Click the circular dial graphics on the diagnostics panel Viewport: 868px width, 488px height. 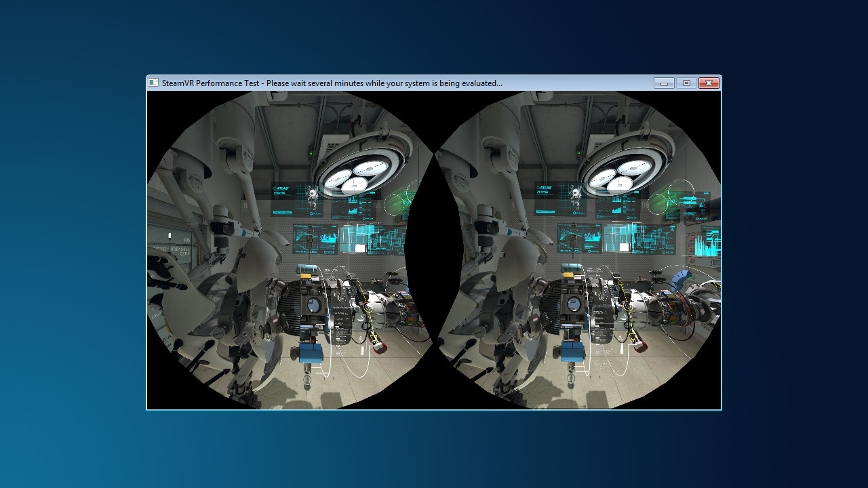(x=339, y=209)
